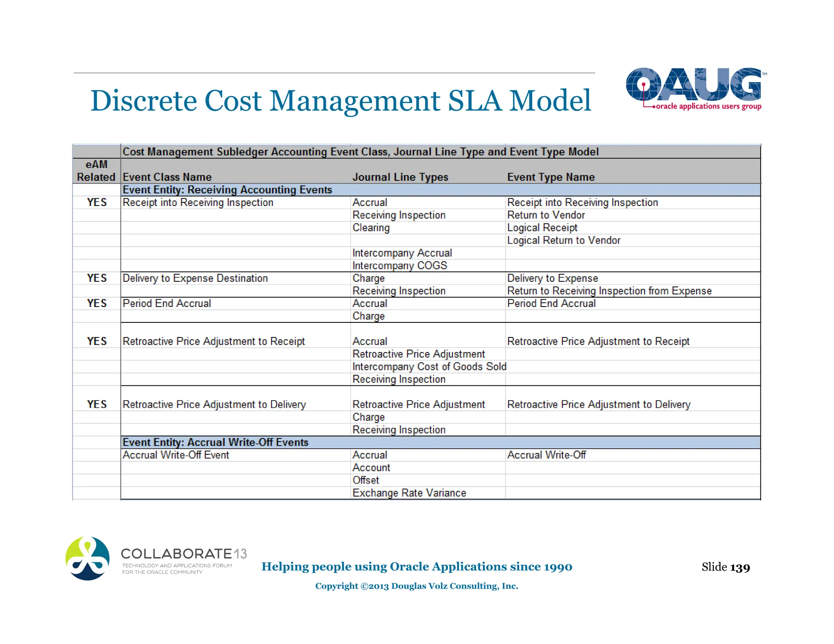Click 'Offset' journal line type
The width and height of the screenshot is (834, 644).
pyautogui.click(x=366, y=480)
